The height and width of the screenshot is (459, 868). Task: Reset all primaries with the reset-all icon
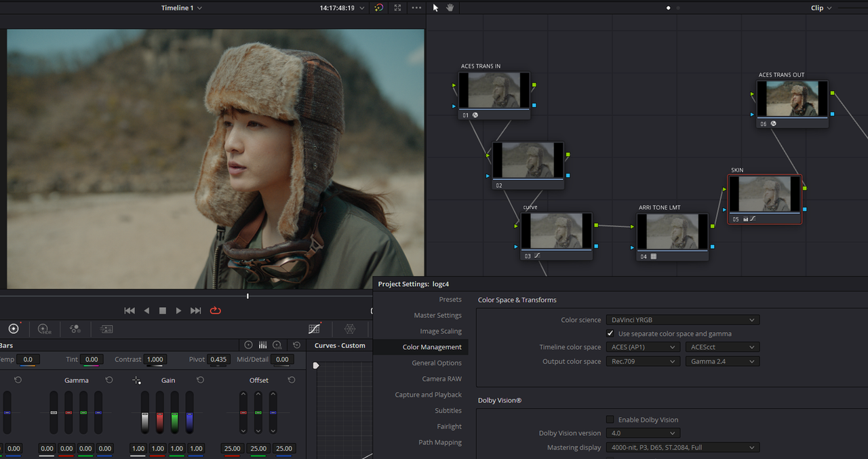pyautogui.click(x=296, y=345)
